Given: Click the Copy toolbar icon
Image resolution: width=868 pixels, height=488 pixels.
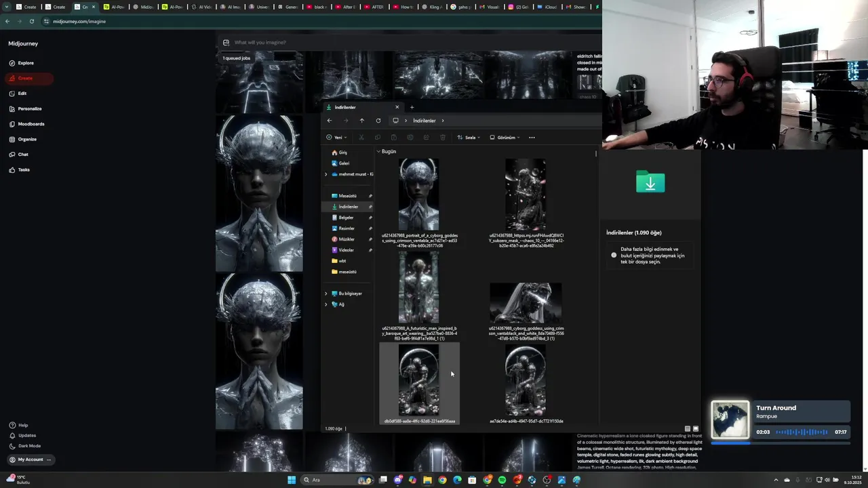Looking at the screenshot, I should [378, 138].
